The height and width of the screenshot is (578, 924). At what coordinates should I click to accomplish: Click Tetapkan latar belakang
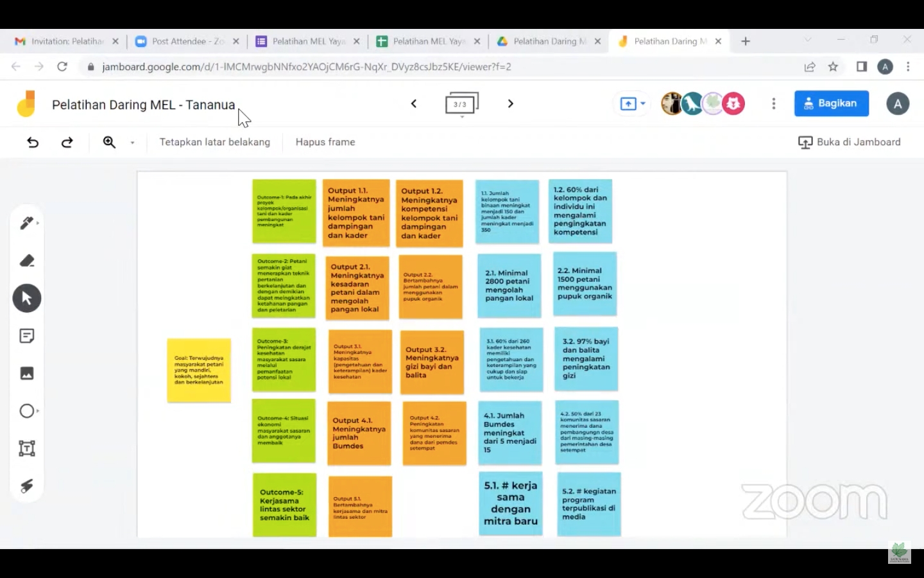click(214, 142)
